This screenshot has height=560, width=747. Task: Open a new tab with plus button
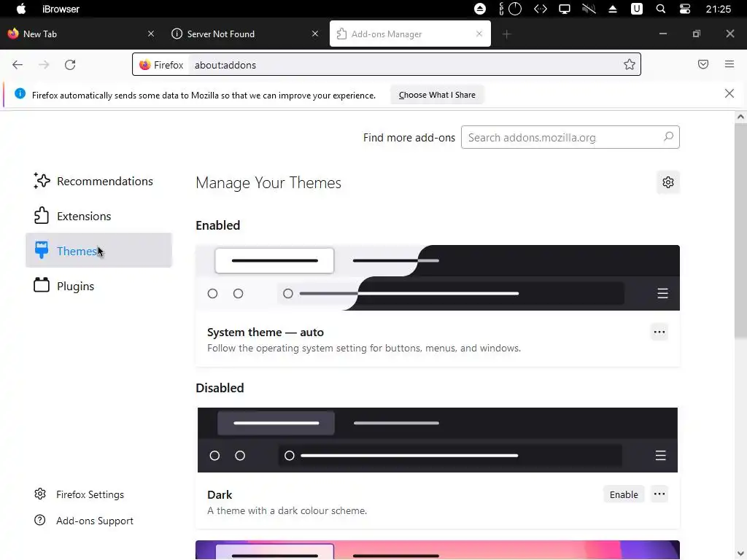(506, 34)
